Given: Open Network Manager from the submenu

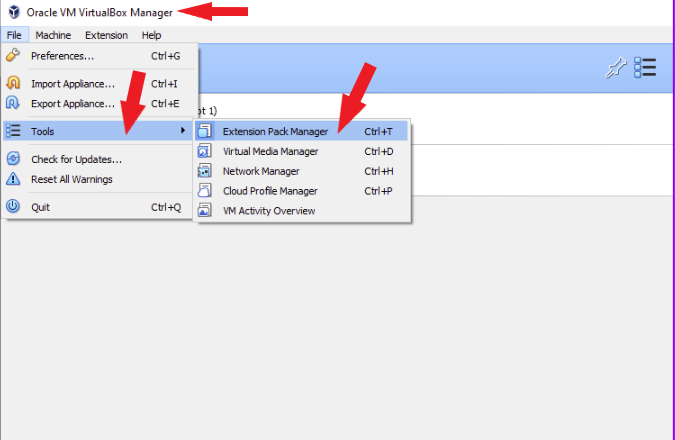Looking at the screenshot, I should [x=301, y=171].
